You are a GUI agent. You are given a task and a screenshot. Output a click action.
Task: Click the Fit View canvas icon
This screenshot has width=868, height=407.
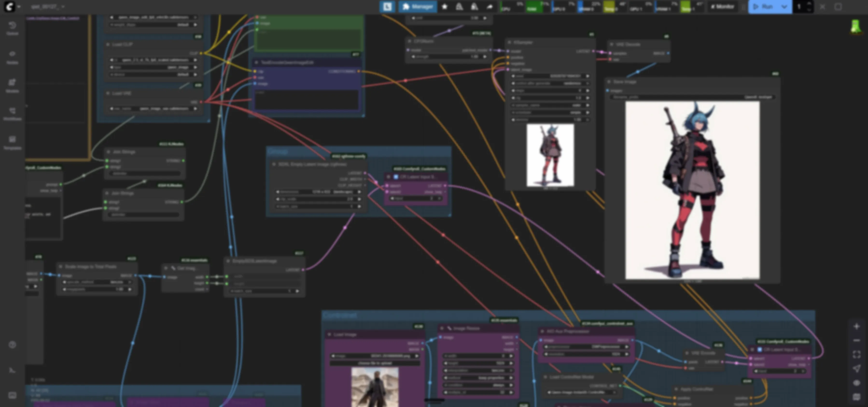click(x=856, y=354)
